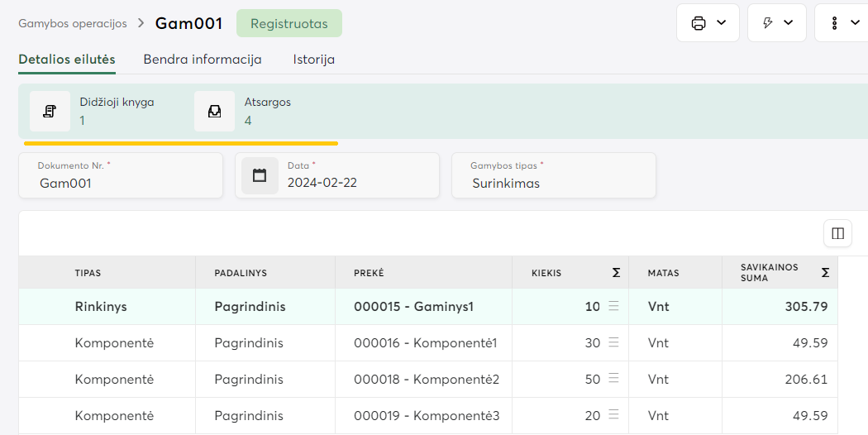Click the Didžioji knyga ledger icon
Viewport: 868px width, 435px height.
(x=50, y=112)
